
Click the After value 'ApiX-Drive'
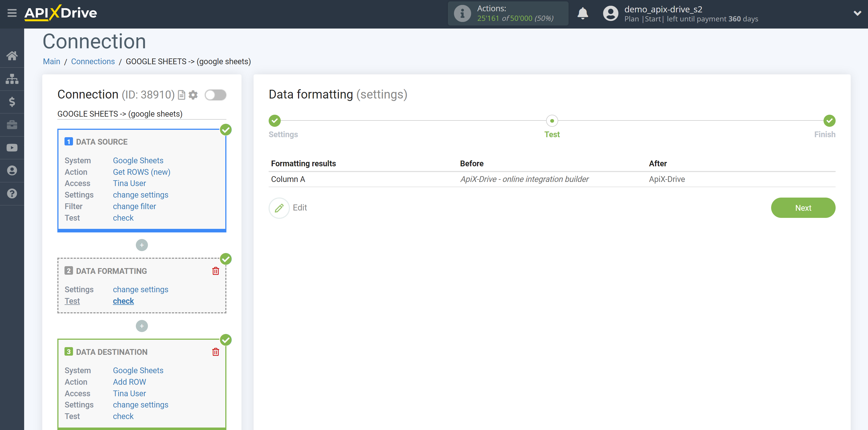pyautogui.click(x=667, y=179)
